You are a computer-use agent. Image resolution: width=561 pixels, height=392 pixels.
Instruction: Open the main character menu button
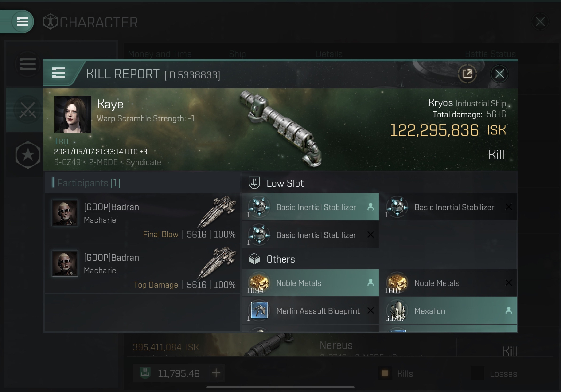[x=22, y=22]
